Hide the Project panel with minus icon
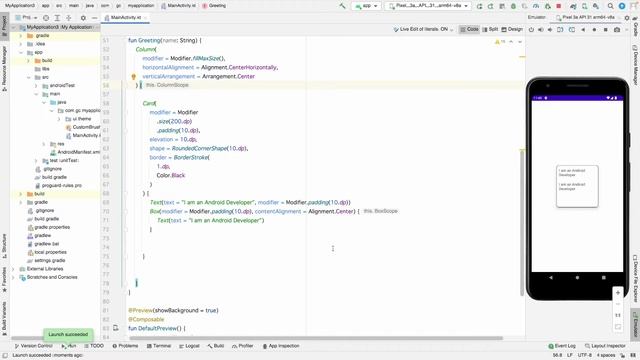 point(94,18)
